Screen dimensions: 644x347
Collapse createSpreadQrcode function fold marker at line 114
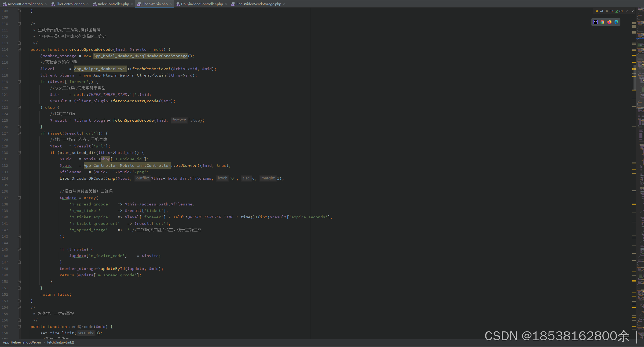tap(19, 49)
